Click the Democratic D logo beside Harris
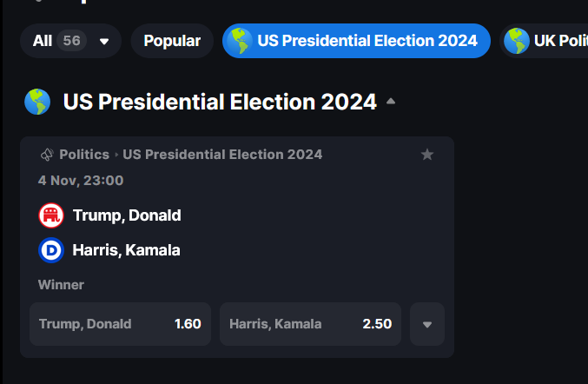 pyautogui.click(x=51, y=250)
